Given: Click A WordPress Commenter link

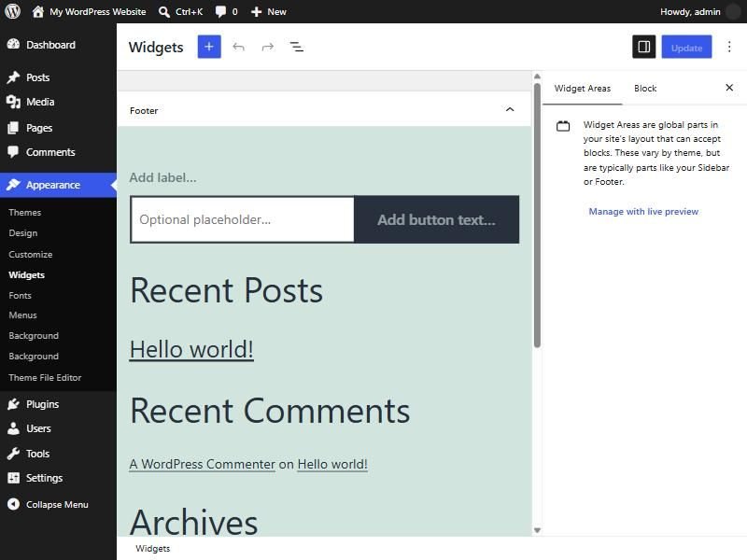Looking at the screenshot, I should coord(203,464).
